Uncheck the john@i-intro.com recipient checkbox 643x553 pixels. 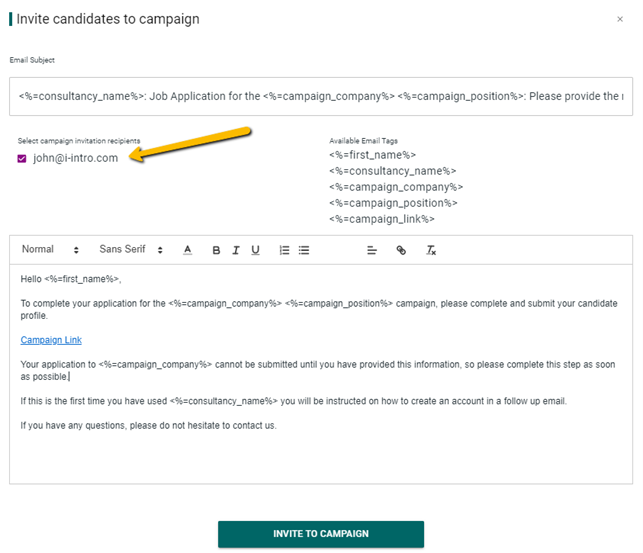23,158
